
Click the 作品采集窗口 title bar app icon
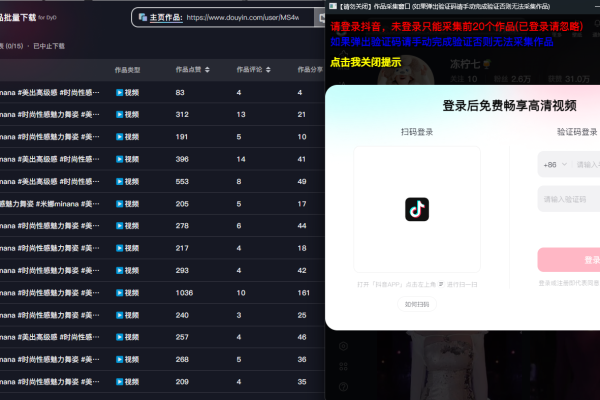pos(333,6)
